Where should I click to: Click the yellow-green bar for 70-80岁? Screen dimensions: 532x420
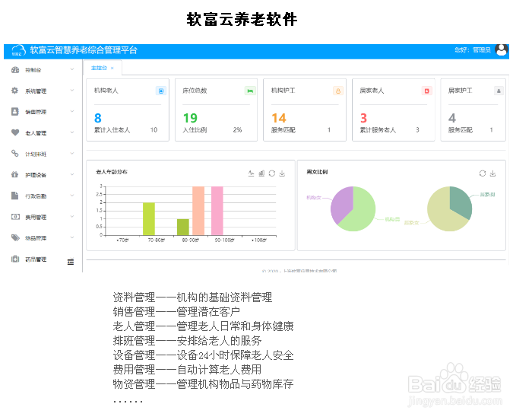149,218
